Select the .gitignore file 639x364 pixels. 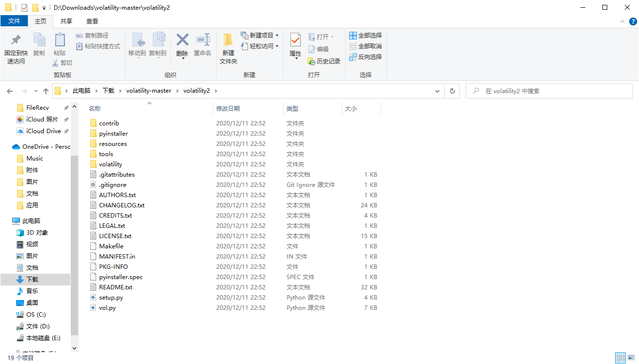coord(112,185)
